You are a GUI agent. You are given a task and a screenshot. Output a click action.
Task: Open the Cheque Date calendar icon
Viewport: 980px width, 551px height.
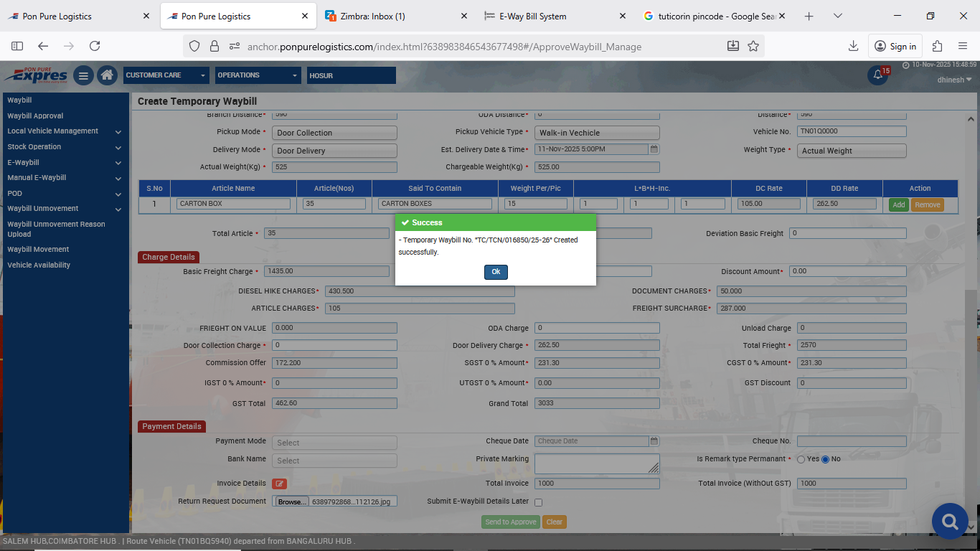coord(654,441)
